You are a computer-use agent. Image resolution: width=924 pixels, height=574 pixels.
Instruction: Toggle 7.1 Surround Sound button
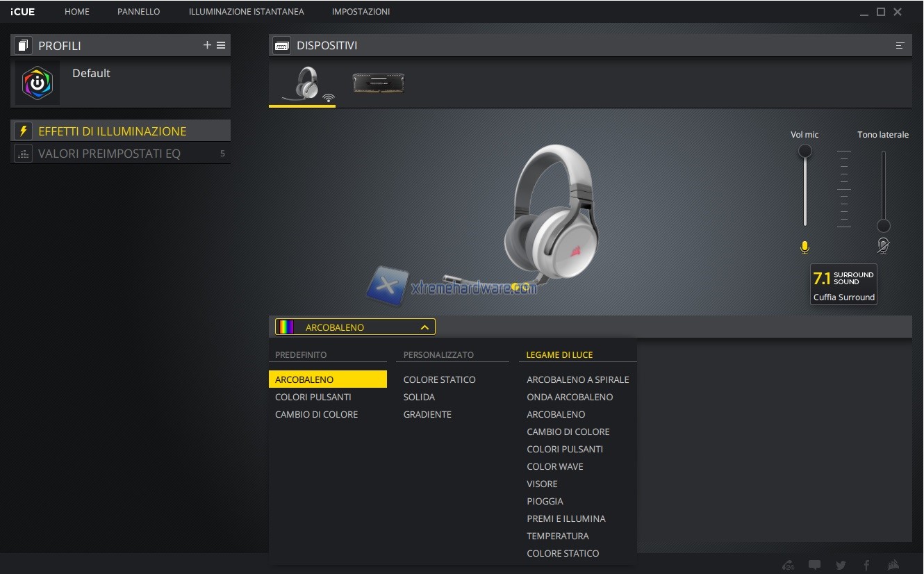843,284
